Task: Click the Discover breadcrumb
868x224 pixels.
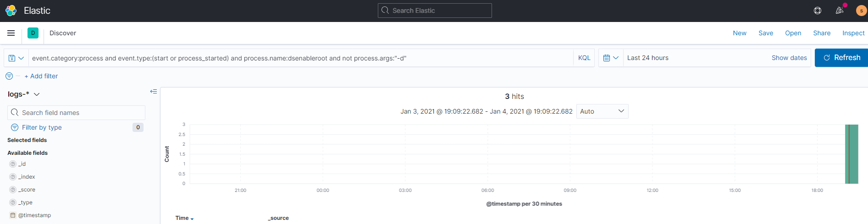Action: (x=63, y=33)
